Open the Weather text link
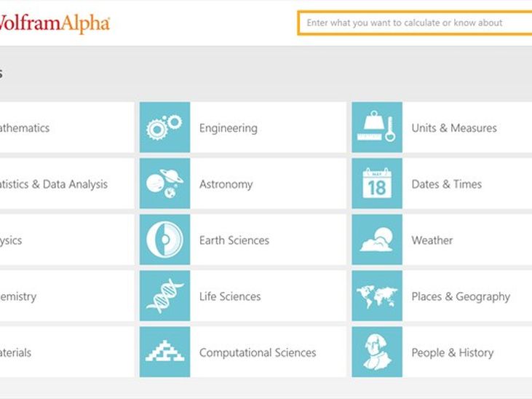 click(432, 240)
